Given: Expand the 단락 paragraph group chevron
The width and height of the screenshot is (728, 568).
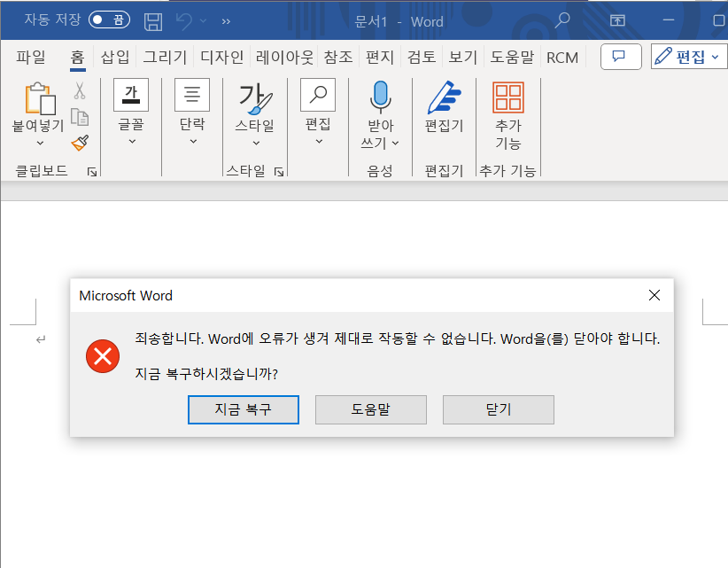Looking at the screenshot, I should [193, 141].
